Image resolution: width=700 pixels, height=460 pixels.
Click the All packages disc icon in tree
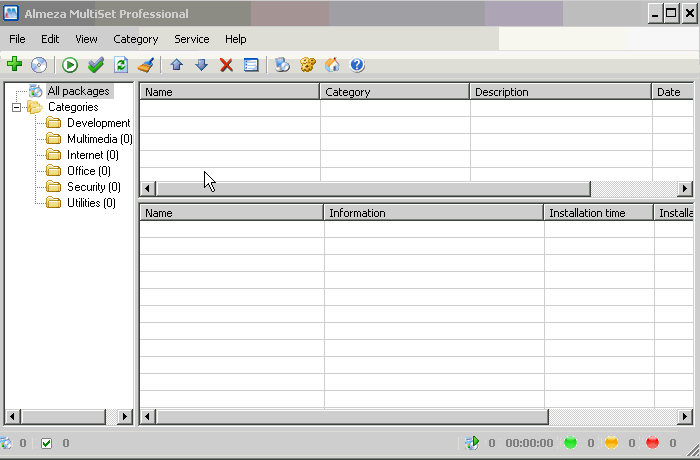pyautogui.click(x=35, y=91)
